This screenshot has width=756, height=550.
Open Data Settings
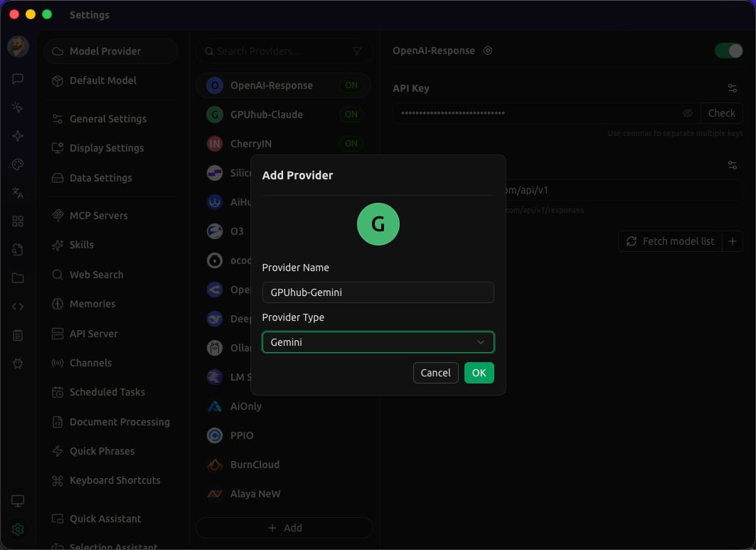pyautogui.click(x=110, y=178)
